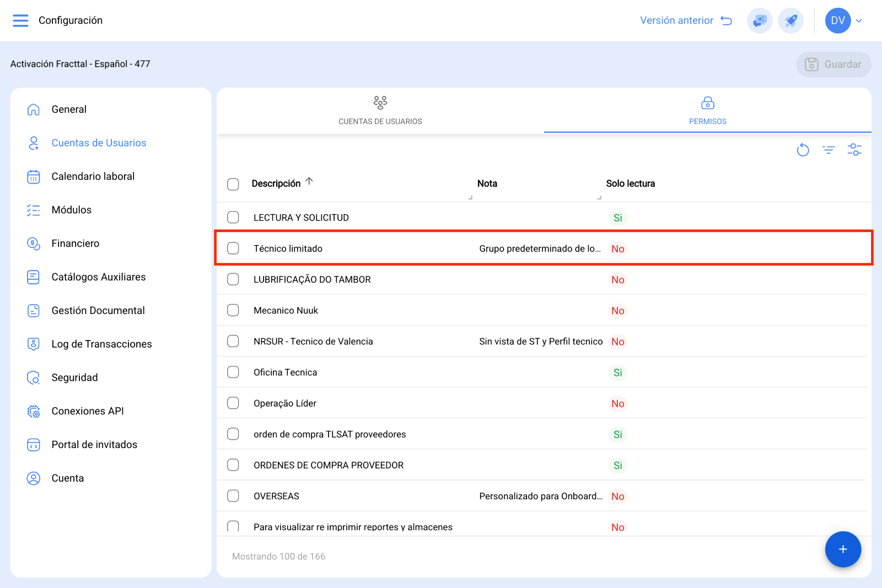The width and height of the screenshot is (882, 588).
Task: Click the Guardar button
Action: pyautogui.click(x=833, y=64)
